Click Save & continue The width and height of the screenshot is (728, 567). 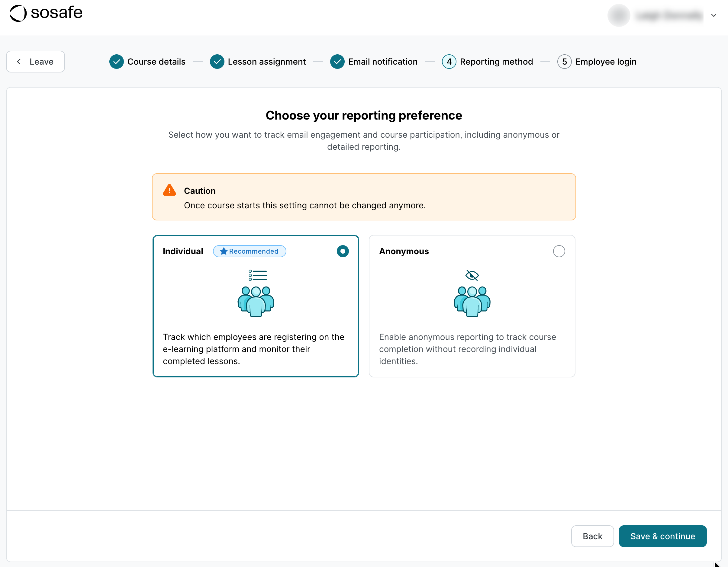663,536
